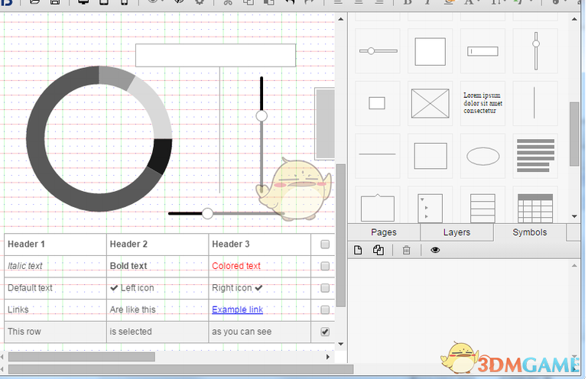Open the Layers tab
The height and width of the screenshot is (379, 588).
click(456, 232)
